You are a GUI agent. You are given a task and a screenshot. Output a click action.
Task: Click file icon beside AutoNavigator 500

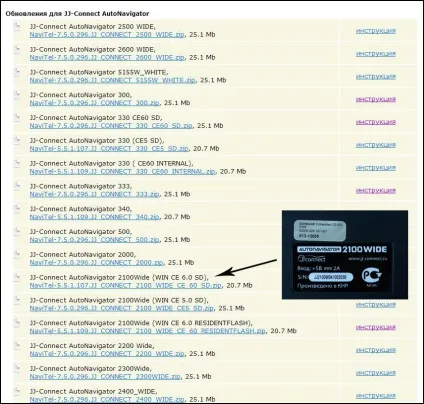pos(16,232)
